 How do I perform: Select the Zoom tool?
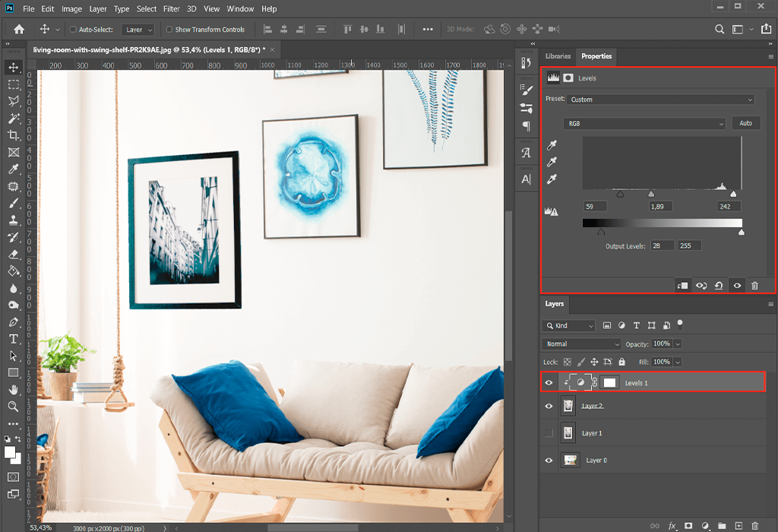(x=14, y=407)
